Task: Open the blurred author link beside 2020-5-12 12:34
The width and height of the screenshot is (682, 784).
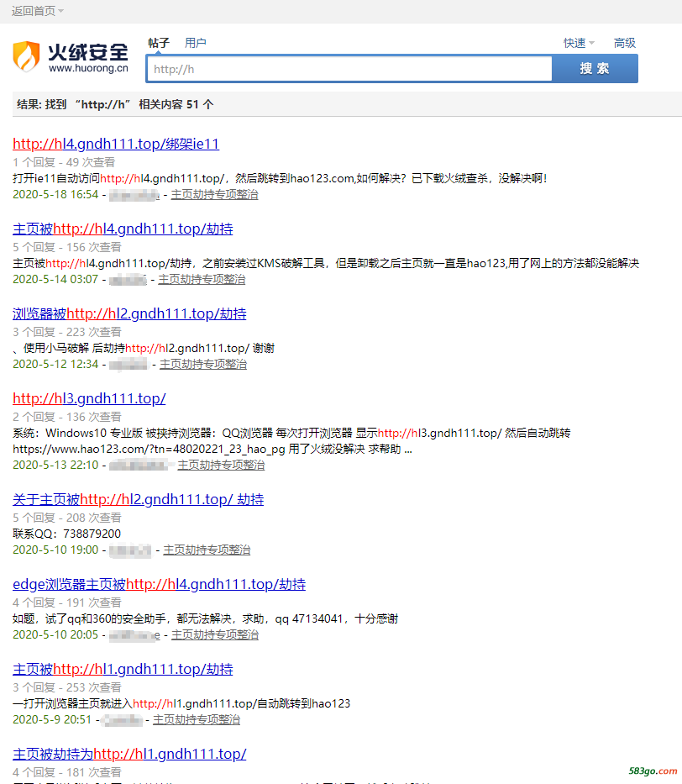Action: 129,365
